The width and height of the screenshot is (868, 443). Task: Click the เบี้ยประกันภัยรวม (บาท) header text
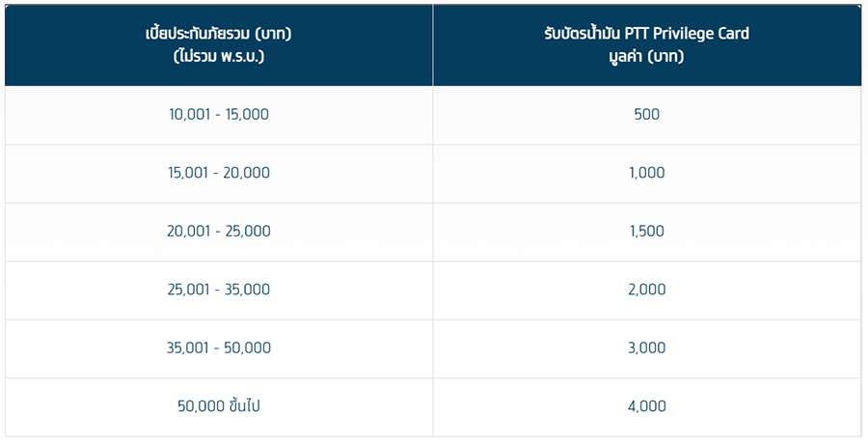click(219, 34)
